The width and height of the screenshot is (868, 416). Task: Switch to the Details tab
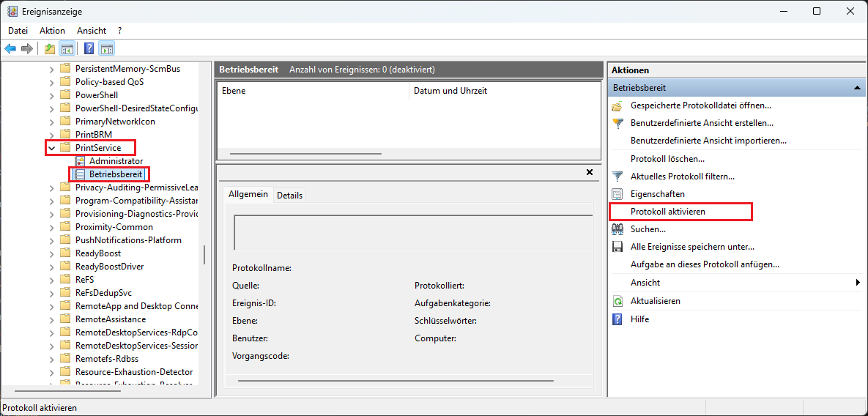point(289,196)
